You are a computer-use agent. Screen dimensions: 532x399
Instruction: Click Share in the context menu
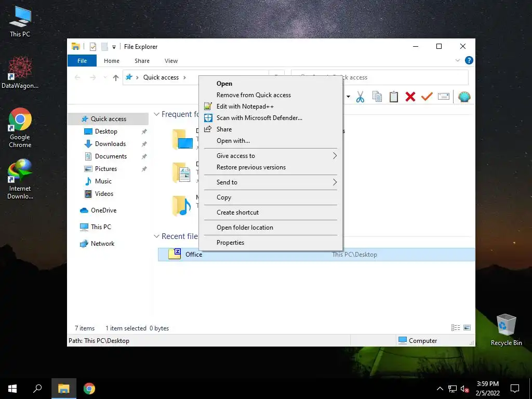click(271, 129)
